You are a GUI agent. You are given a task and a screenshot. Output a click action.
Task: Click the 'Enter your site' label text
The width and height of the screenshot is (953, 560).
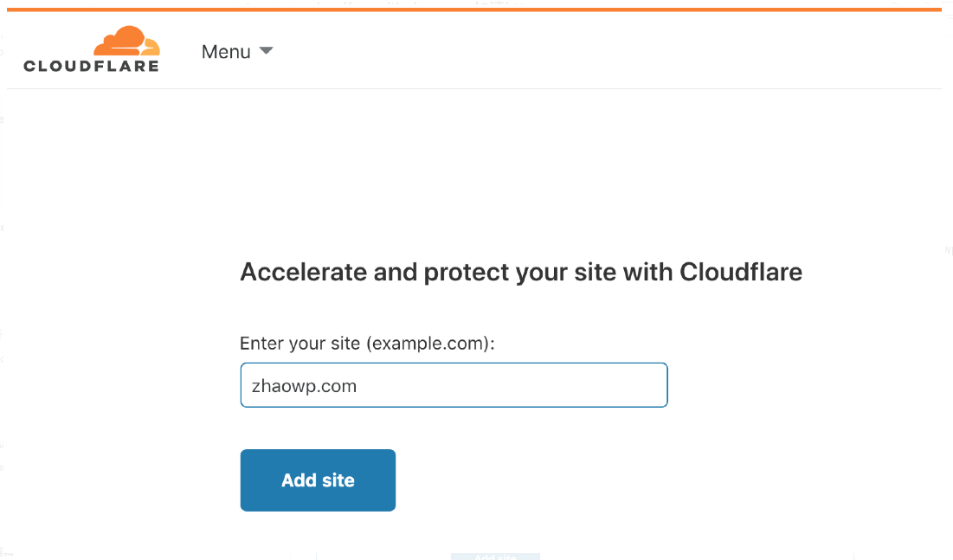pyautogui.click(x=299, y=343)
